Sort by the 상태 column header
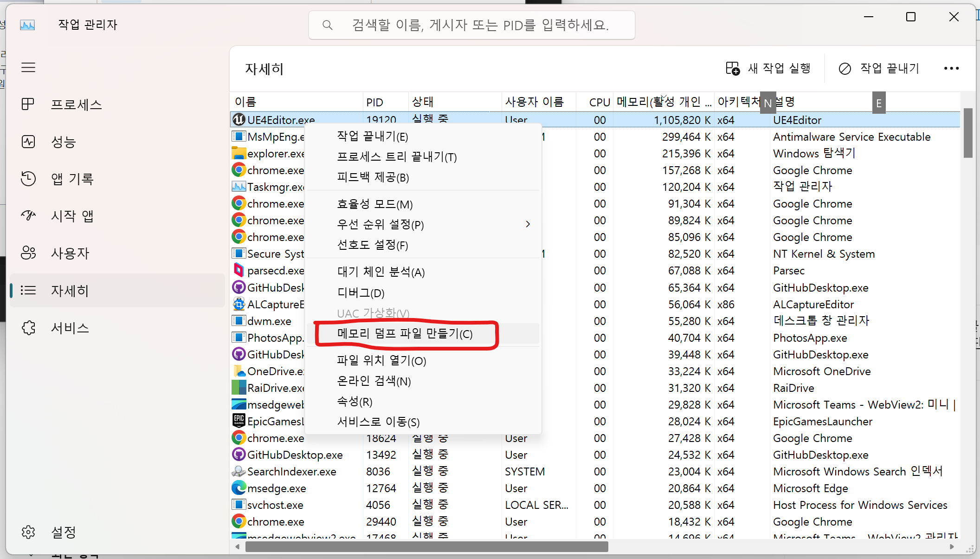This screenshot has height=559, width=980. [455, 102]
